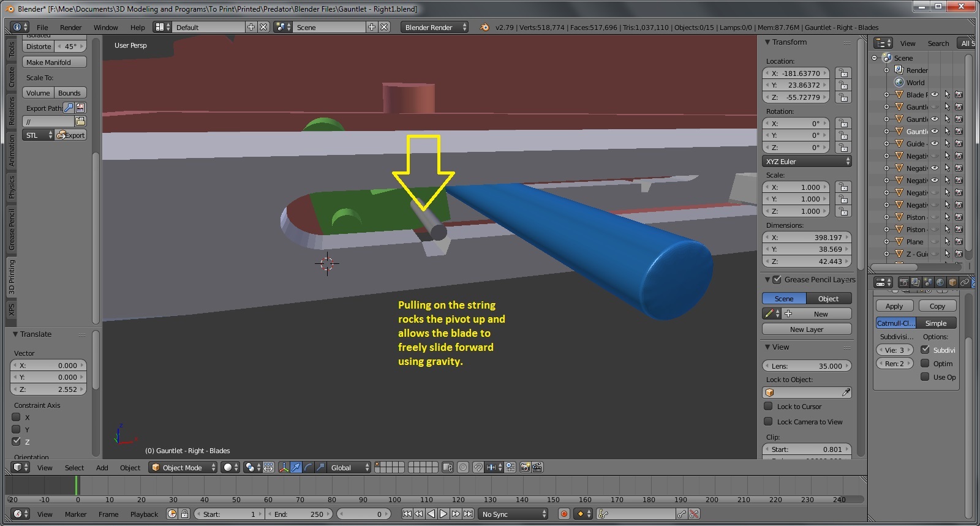
Task: Click the New Layer button
Action: click(807, 329)
